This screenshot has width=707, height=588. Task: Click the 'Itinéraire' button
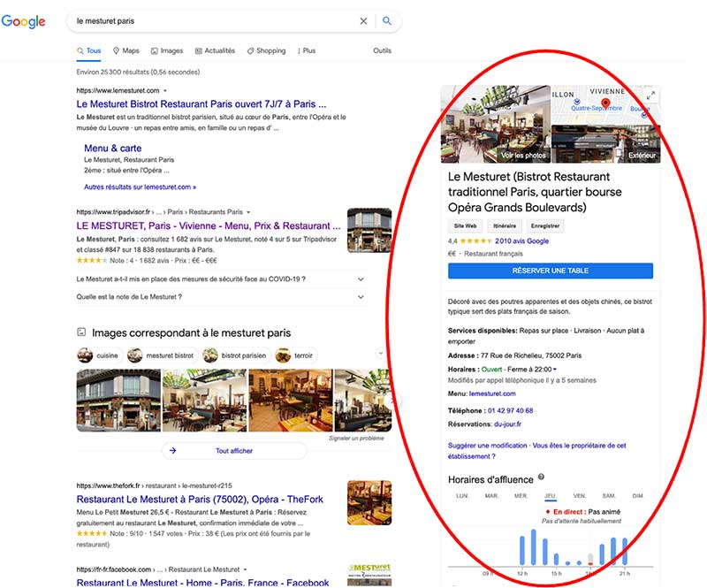tap(504, 226)
